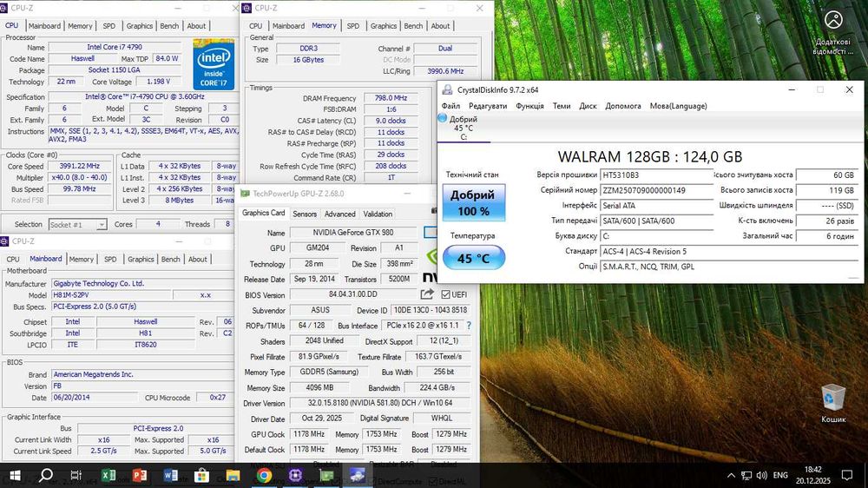The width and height of the screenshot is (868, 488).
Task: Select the Добрий 45 °C C: disk entry
Action: click(x=464, y=128)
